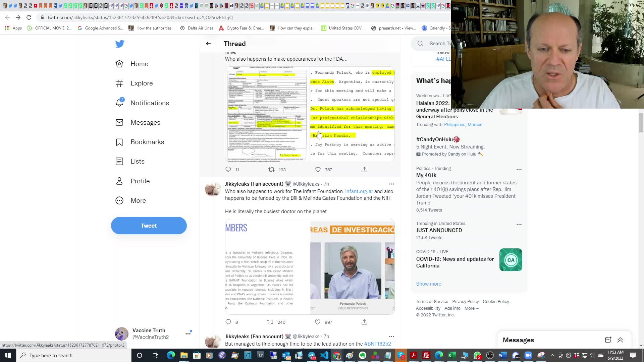Screen dimensions: 644x362
Task: Open the Explore navigation item
Action: [x=134, y=83]
